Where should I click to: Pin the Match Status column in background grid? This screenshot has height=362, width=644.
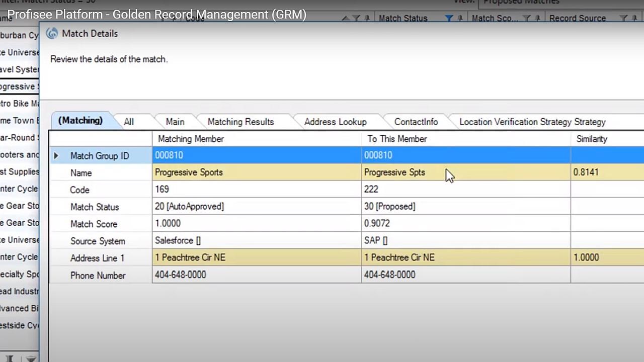[460, 19]
